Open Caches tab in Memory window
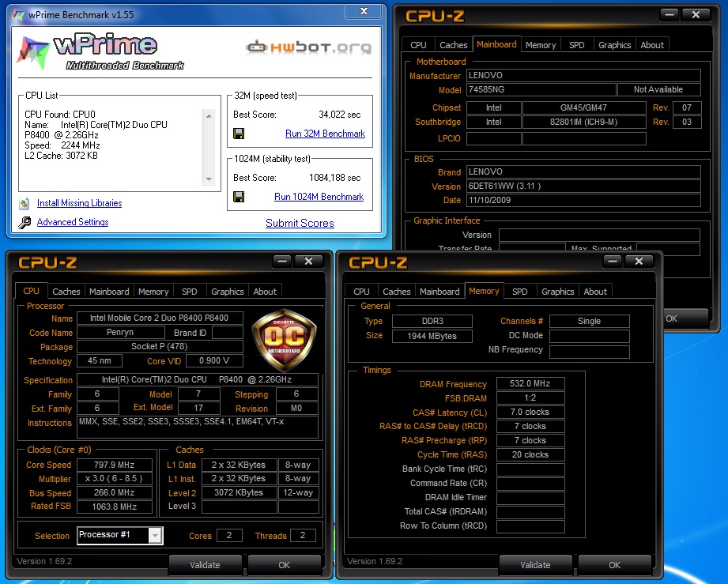This screenshot has height=584, width=728. pyautogui.click(x=397, y=292)
